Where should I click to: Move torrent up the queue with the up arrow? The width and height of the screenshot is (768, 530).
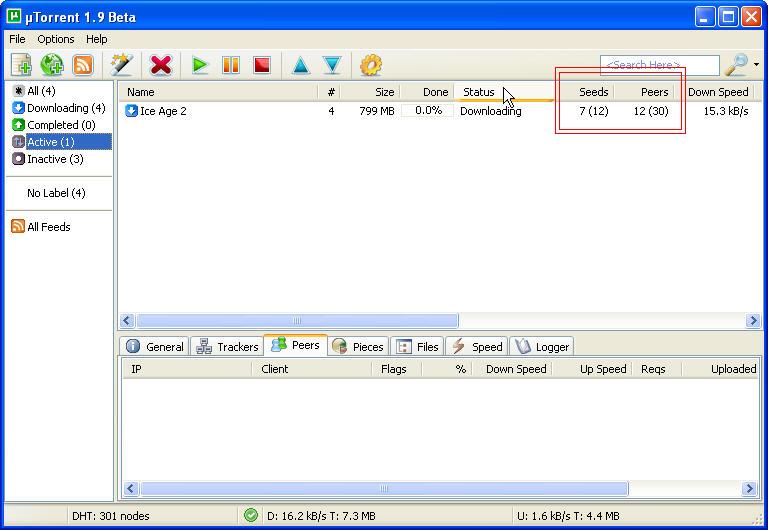click(301, 65)
